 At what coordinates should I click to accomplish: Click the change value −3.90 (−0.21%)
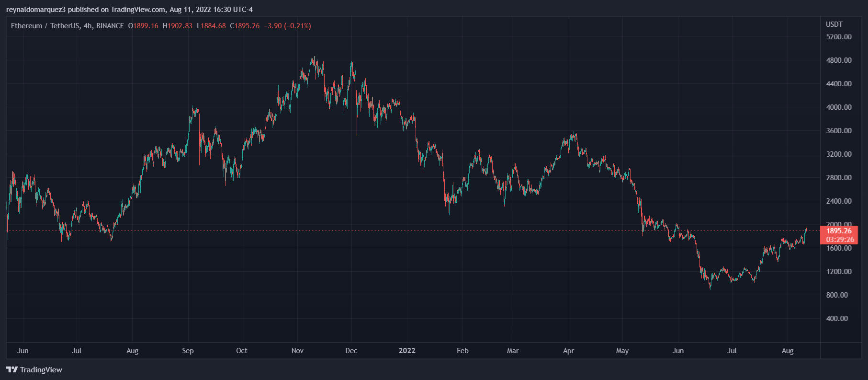tap(287, 26)
